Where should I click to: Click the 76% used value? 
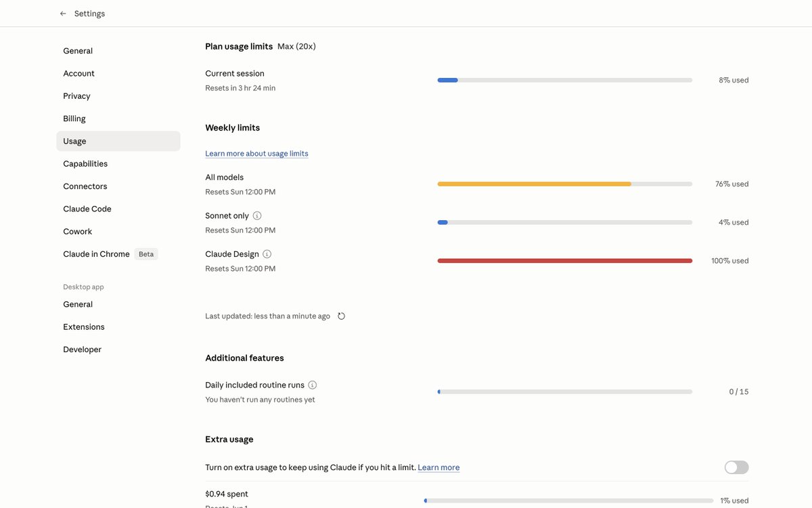pyautogui.click(x=732, y=184)
